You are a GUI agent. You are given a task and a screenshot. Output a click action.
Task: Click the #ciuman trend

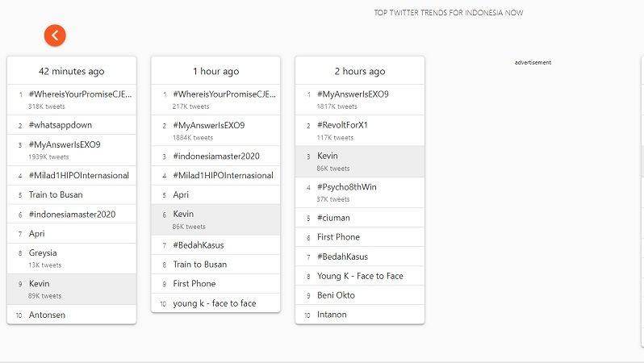[360, 218]
